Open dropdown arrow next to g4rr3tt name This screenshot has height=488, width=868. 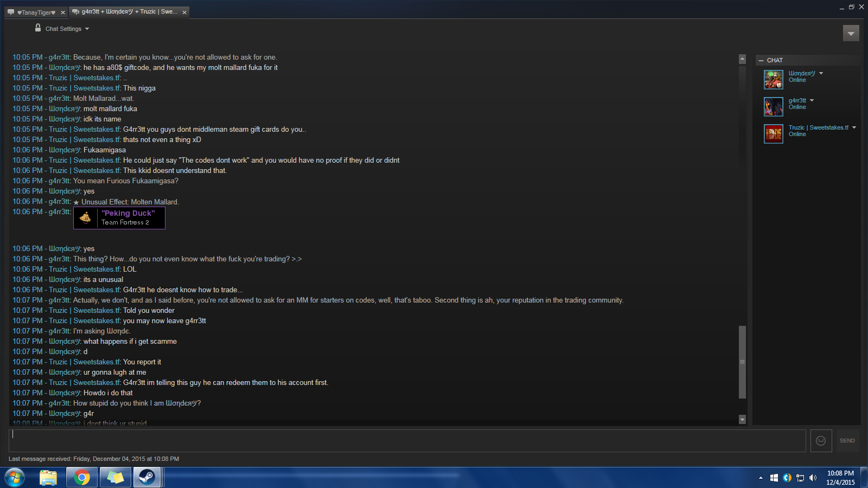[812, 100]
